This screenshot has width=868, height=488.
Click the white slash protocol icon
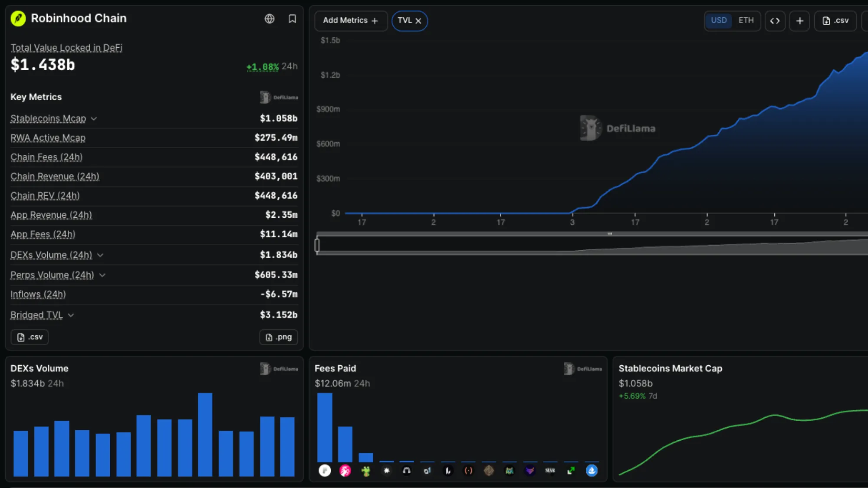(x=448, y=471)
